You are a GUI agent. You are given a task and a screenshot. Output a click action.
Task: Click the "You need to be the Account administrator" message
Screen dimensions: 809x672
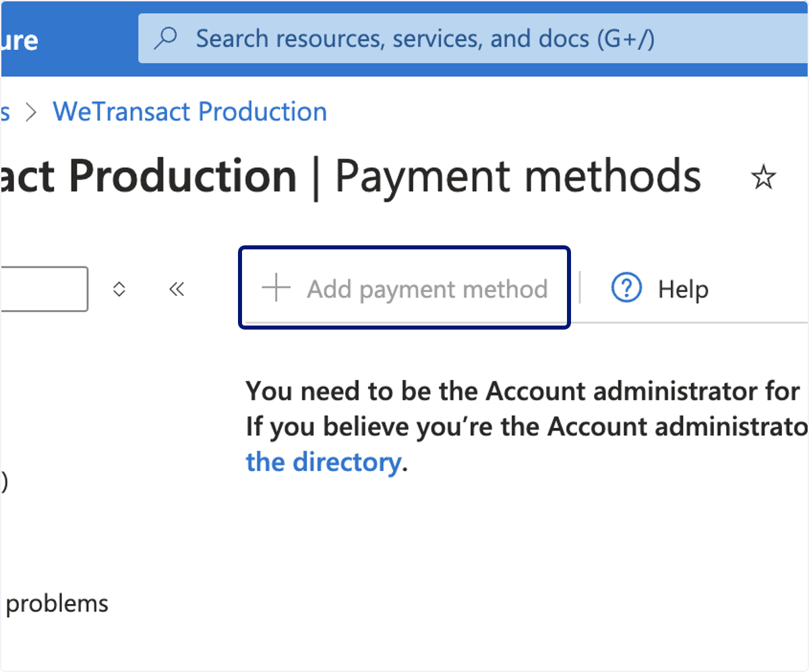(523, 390)
